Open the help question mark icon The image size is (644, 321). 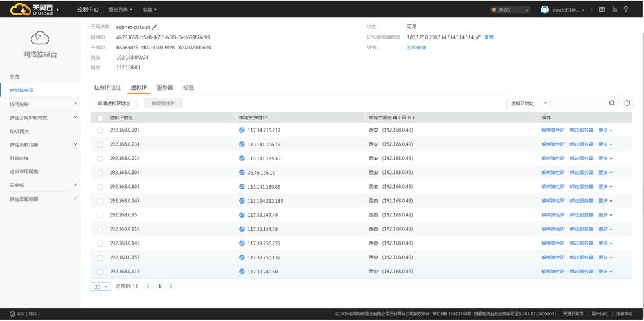pos(625,10)
